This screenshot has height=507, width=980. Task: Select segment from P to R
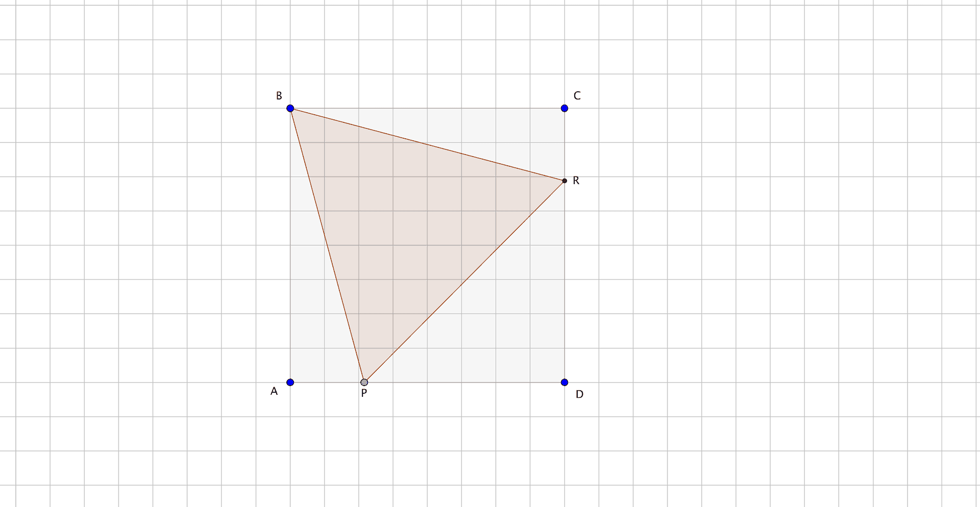click(464, 282)
